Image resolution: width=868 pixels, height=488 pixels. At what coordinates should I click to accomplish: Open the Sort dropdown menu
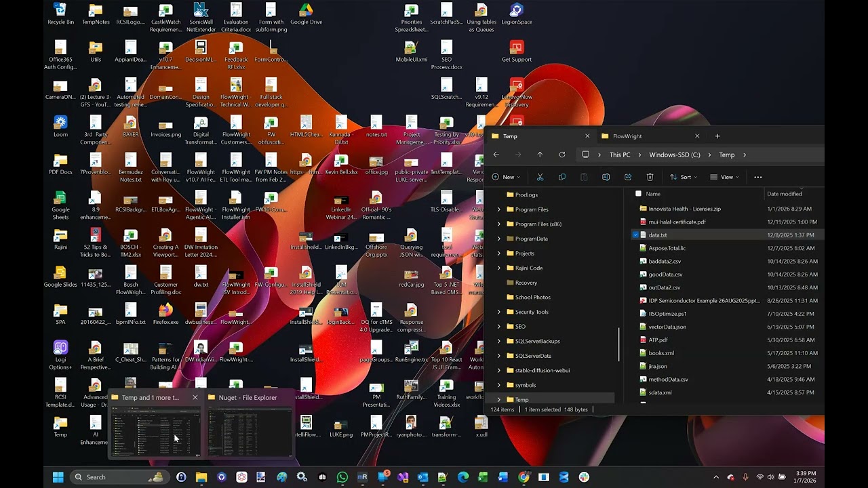(684, 177)
